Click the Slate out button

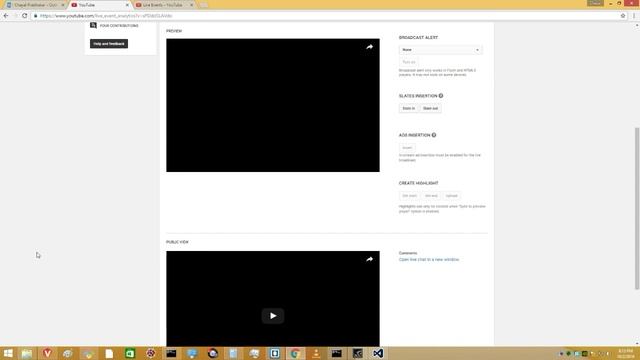430,109
